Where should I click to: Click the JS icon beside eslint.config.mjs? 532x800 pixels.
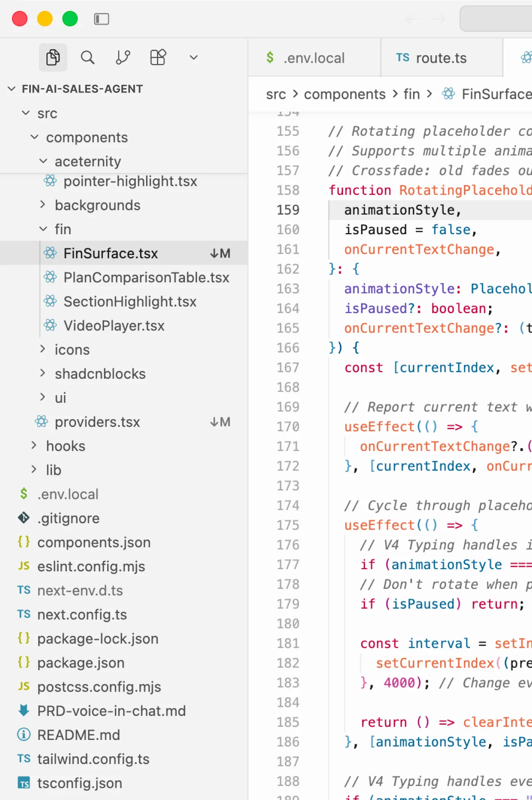coord(24,566)
